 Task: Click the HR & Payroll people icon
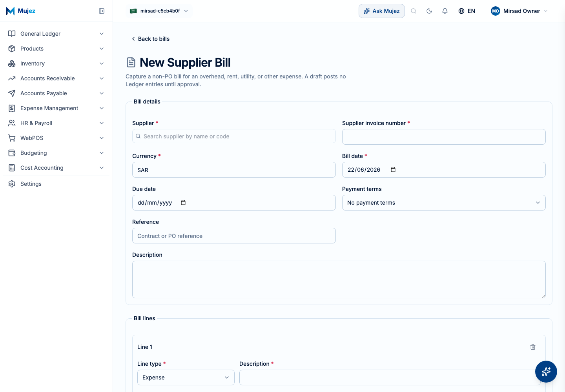[x=12, y=123]
